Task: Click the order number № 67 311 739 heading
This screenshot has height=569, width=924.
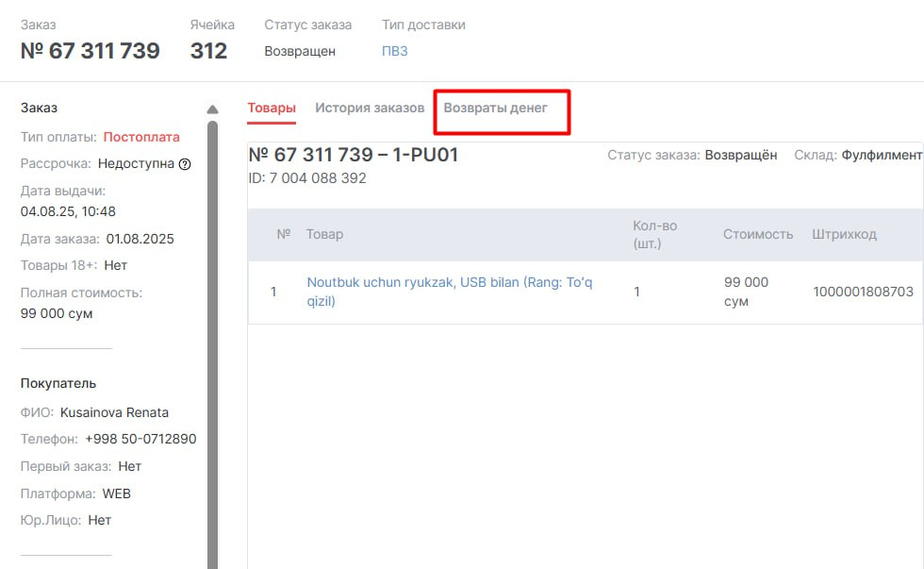Action: 91,51
